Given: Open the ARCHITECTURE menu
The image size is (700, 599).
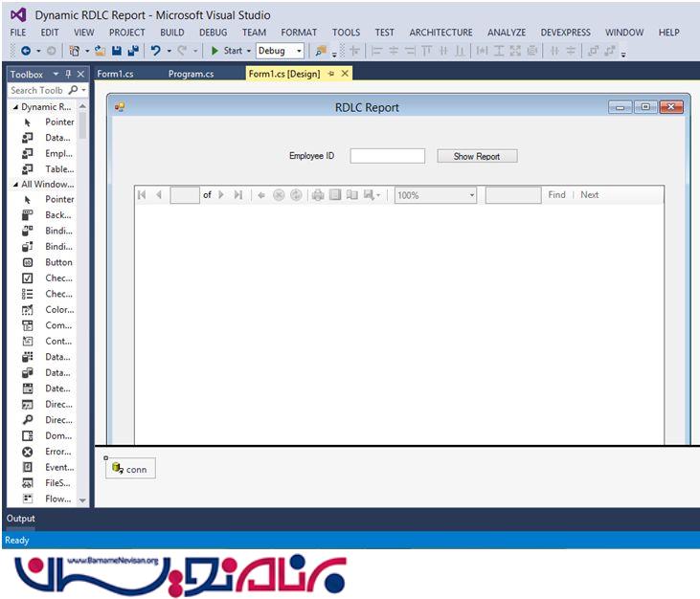Looking at the screenshot, I should [x=440, y=33].
